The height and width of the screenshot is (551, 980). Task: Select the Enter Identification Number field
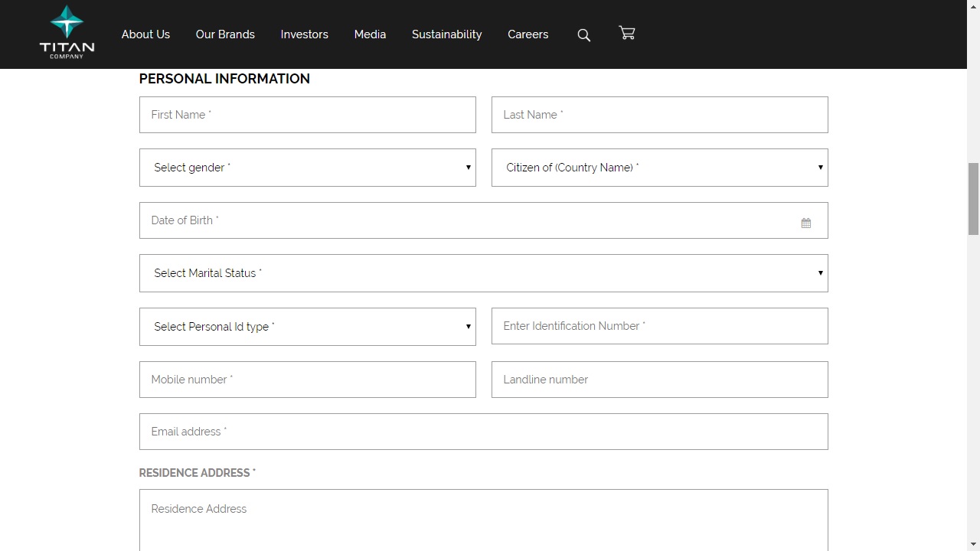[659, 326]
